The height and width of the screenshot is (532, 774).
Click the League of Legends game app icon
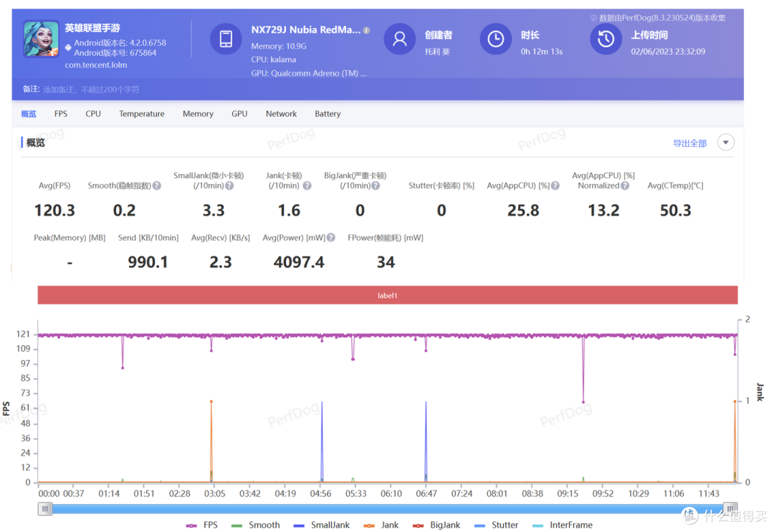point(41,39)
